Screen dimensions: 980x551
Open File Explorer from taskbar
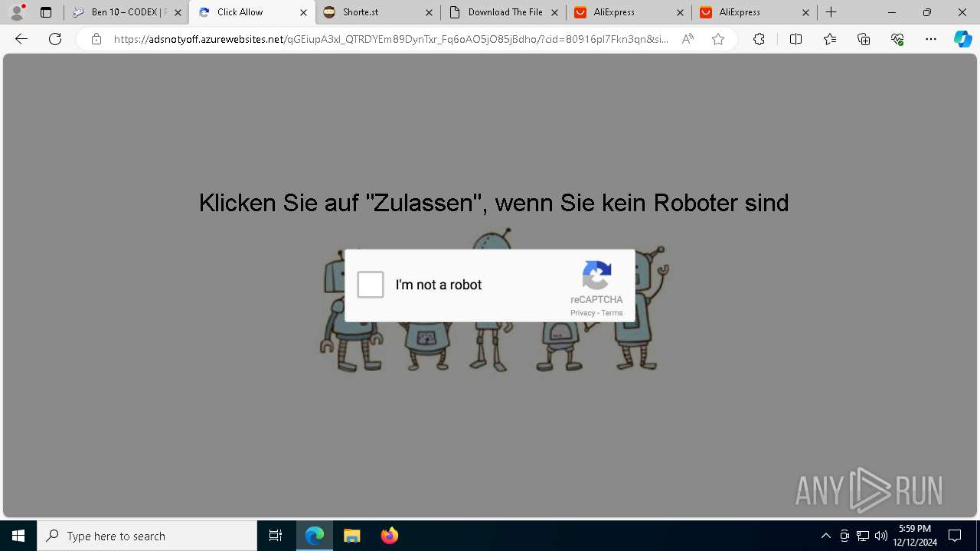(351, 536)
